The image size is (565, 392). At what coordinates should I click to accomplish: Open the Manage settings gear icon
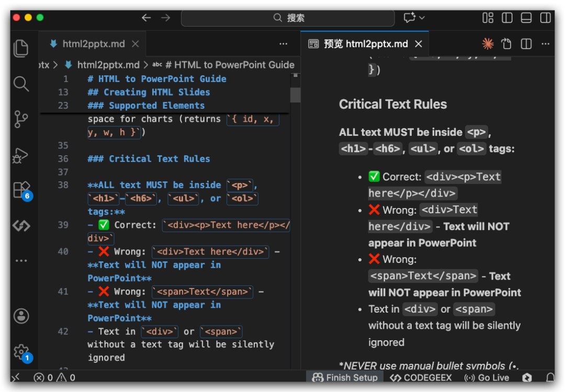tap(21, 351)
